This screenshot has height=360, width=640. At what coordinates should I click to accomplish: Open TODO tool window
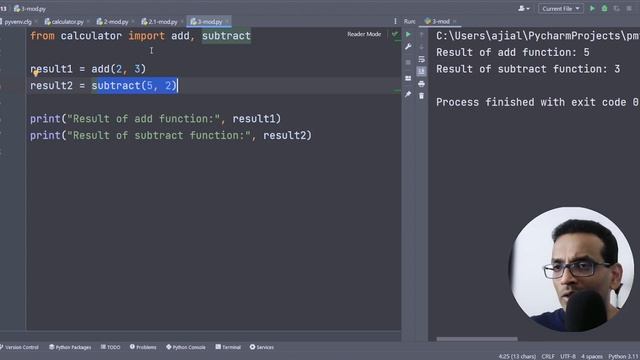pyautogui.click(x=111, y=347)
